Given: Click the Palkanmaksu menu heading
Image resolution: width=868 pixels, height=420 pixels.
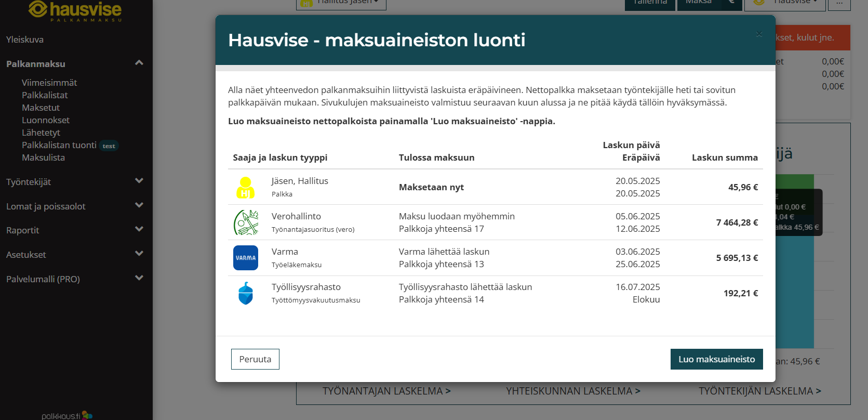Looking at the screenshot, I should (36, 64).
